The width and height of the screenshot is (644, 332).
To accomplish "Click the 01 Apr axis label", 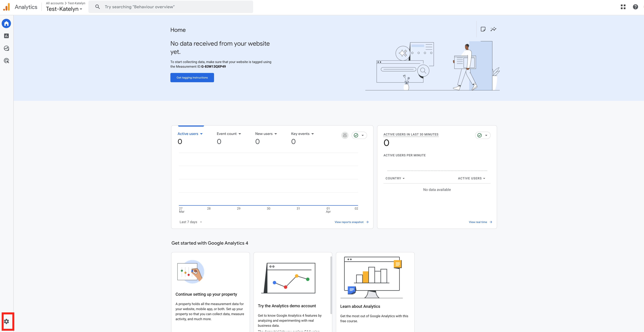I will pyautogui.click(x=328, y=210).
